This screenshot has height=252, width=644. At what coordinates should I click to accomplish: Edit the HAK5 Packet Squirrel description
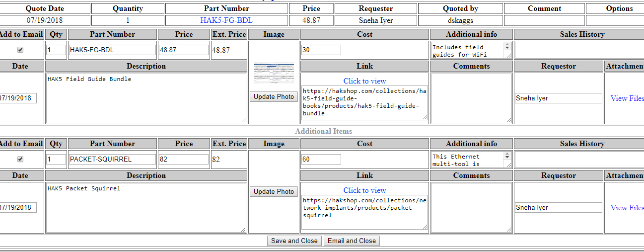point(146,208)
